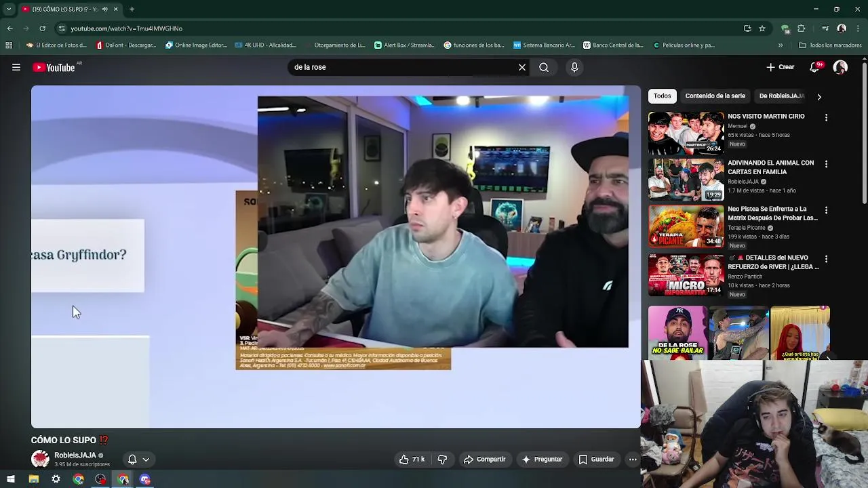Go to the YouTube home logo
Screen dimensions: 868x488
pyautogui.click(x=54, y=67)
